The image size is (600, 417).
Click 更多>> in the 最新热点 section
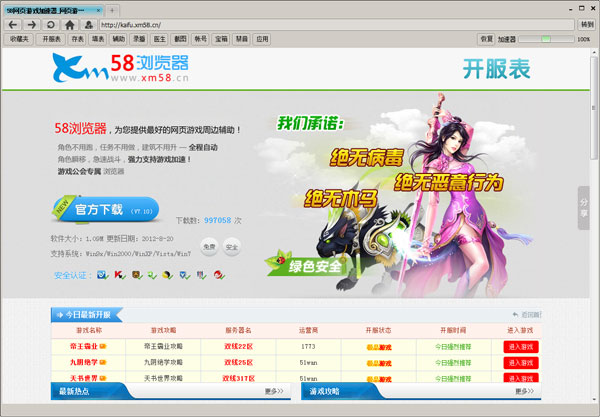click(274, 391)
